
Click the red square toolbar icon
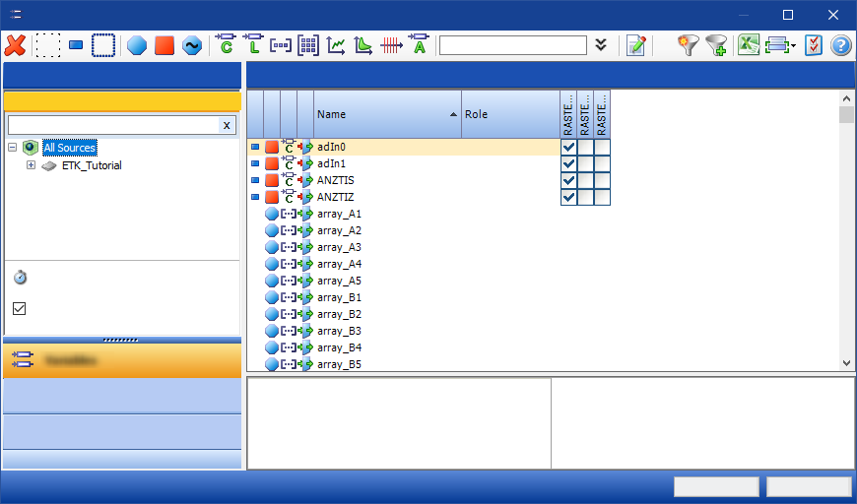coord(165,45)
